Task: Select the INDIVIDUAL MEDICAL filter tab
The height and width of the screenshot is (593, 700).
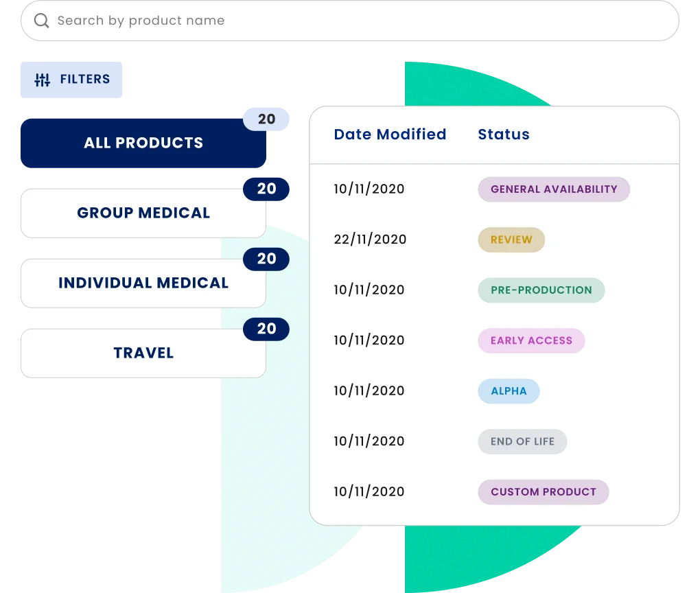Action: click(143, 283)
